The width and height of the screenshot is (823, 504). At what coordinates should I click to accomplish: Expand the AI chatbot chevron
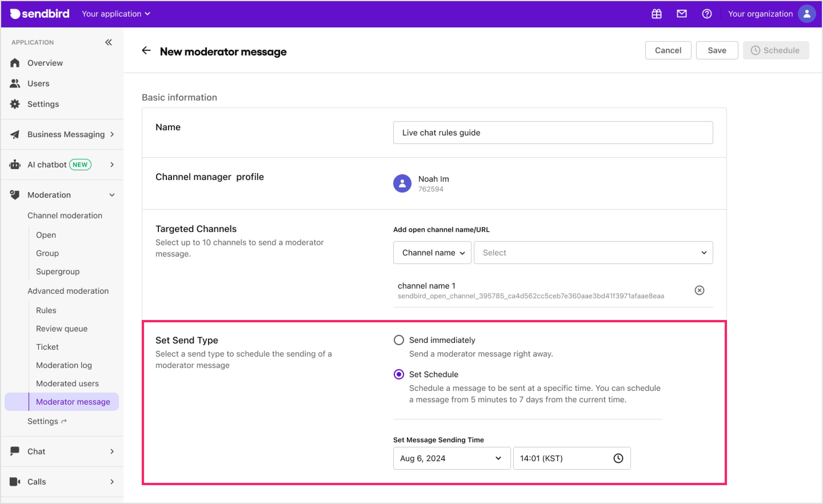(x=112, y=165)
